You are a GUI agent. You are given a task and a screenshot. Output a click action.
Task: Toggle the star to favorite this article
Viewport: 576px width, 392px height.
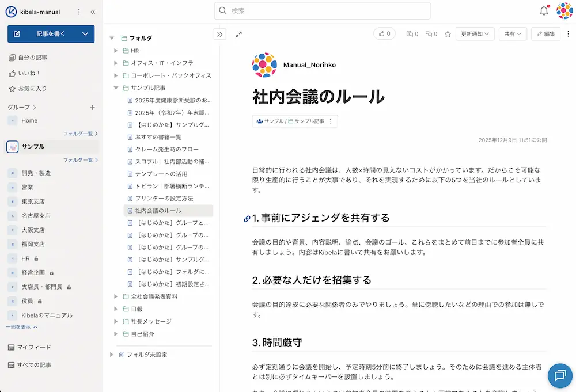tap(448, 34)
